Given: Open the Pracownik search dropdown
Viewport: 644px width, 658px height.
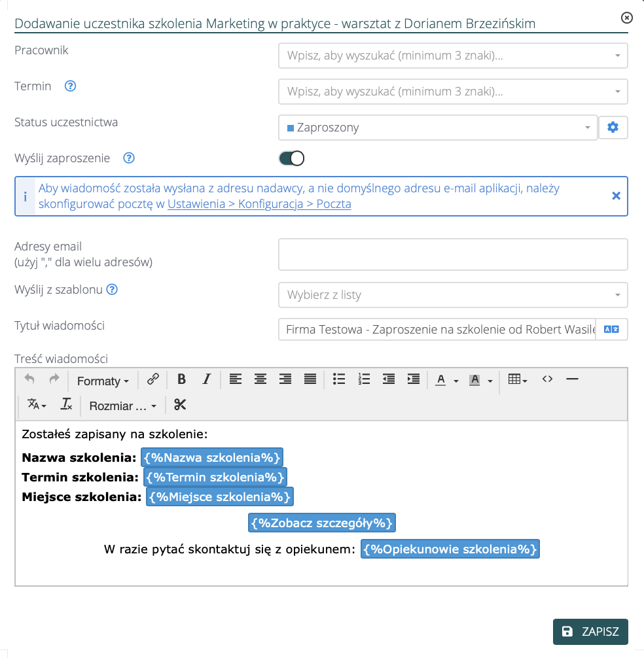Looking at the screenshot, I should pyautogui.click(x=453, y=56).
